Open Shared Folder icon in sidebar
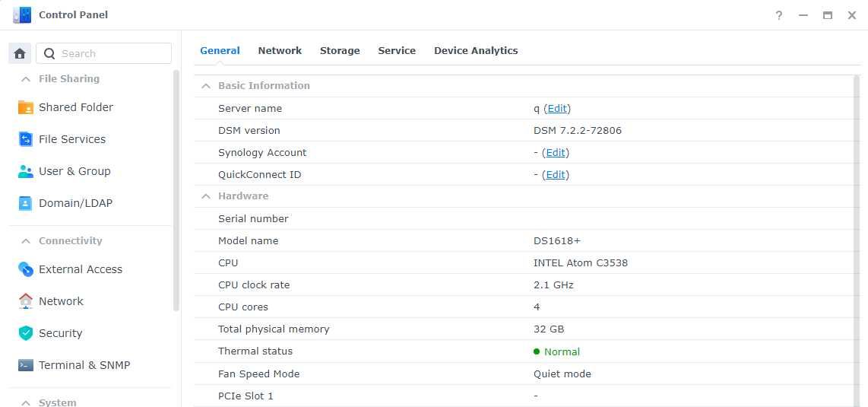Screen dimensions: 868x407 [x=26, y=107]
